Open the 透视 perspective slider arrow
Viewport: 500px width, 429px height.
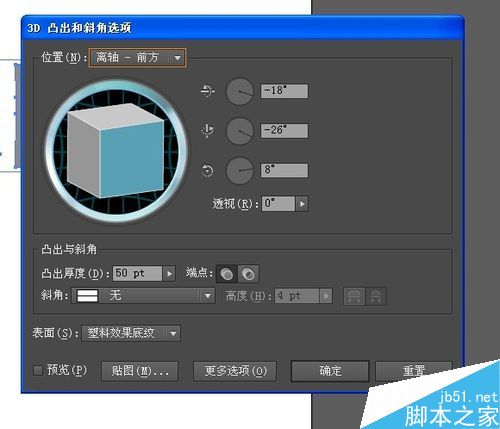302,204
